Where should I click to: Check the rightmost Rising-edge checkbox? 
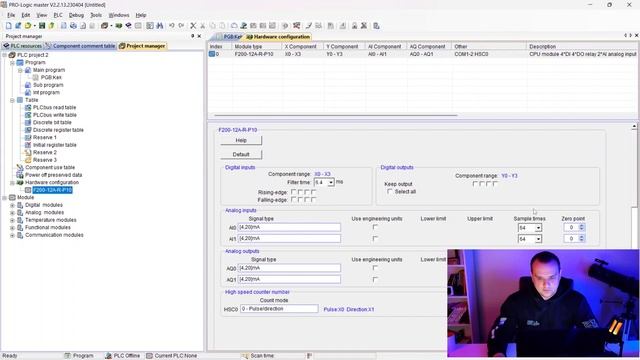click(313, 192)
